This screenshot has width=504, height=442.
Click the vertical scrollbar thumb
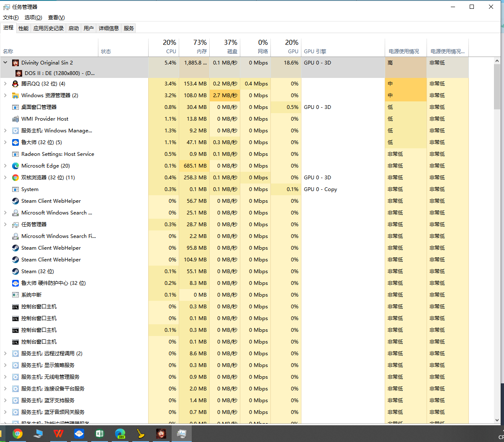pos(497,86)
